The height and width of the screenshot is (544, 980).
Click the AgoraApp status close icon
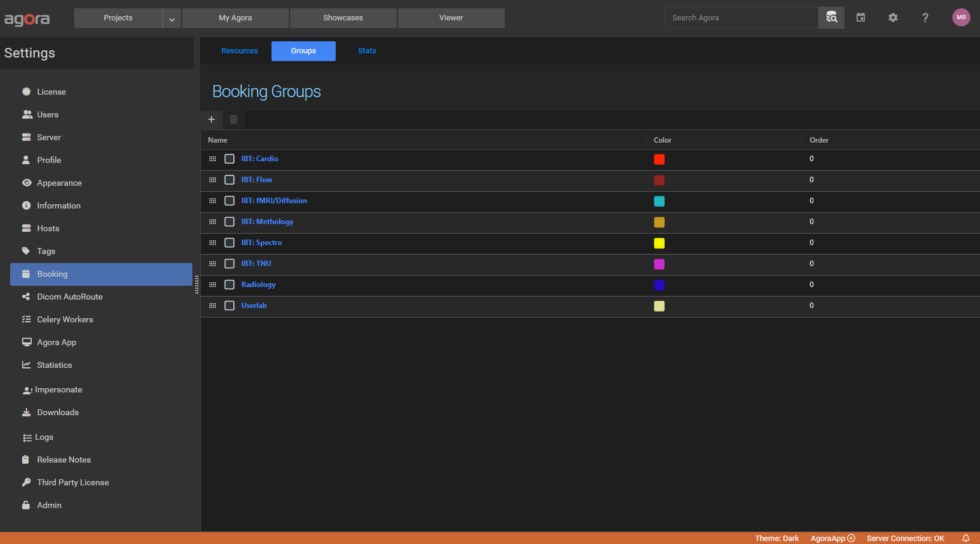[851, 538]
